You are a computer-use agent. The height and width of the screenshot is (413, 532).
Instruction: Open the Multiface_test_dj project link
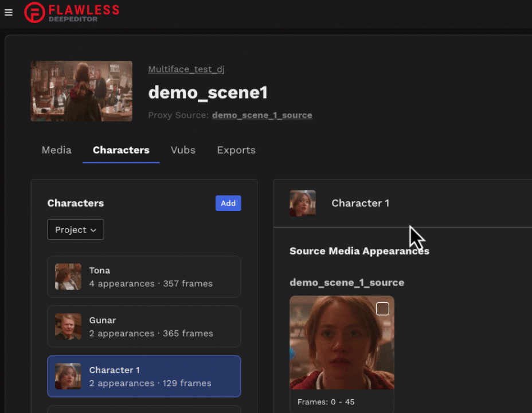click(186, 69)
